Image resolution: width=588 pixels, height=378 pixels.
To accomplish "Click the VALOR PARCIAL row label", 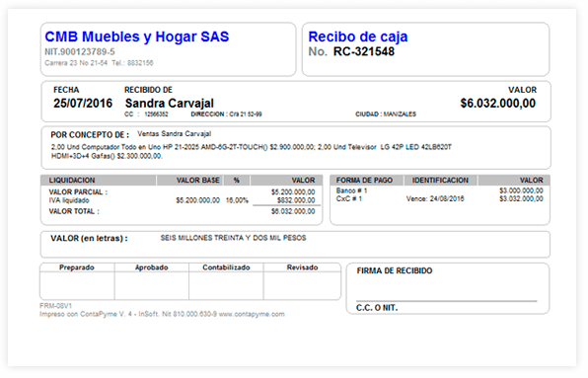I will pos(78,192).
